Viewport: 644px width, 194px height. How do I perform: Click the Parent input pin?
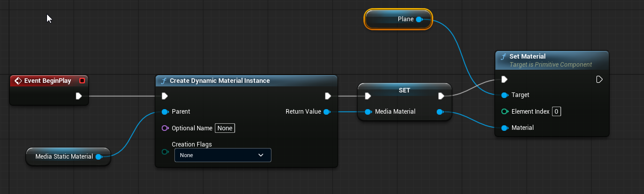(x=165, y=112)
